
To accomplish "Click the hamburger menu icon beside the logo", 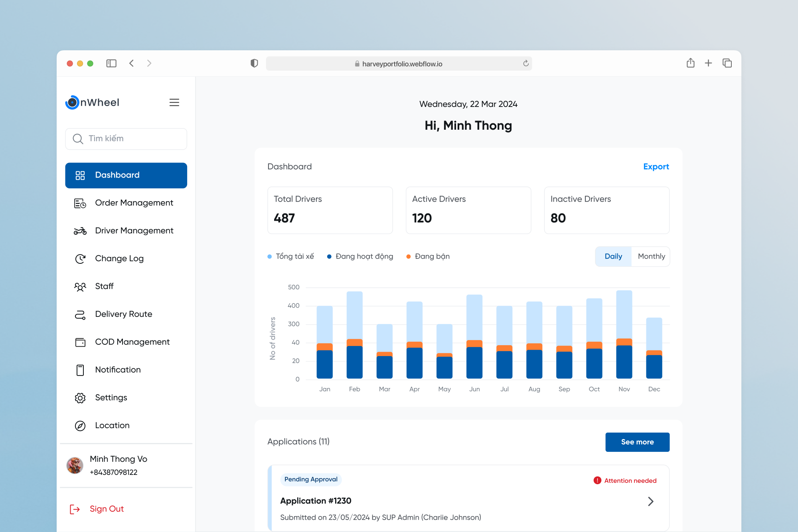I will [174, 103].
